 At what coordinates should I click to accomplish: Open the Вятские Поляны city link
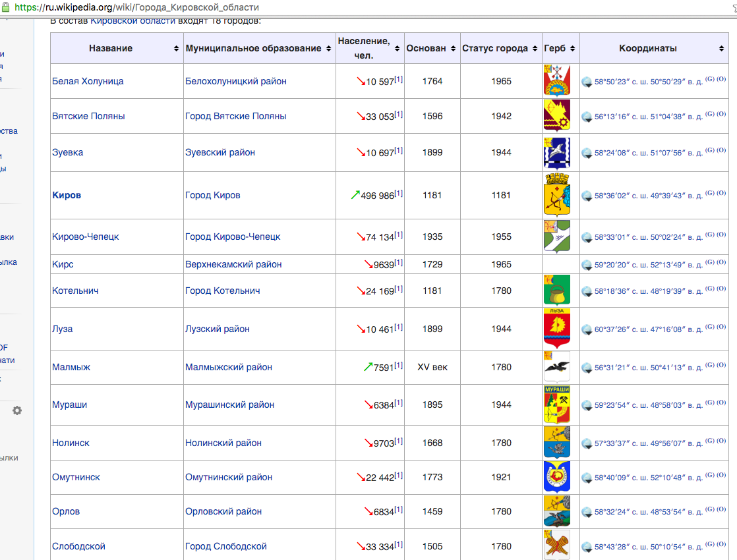(x=88, y=116)
